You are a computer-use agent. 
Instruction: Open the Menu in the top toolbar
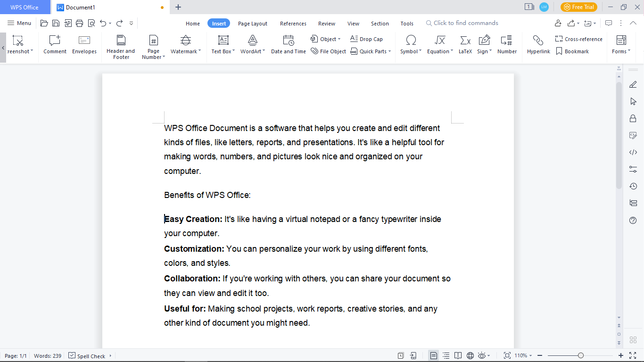pyautogui.click(x=19, y=23)
